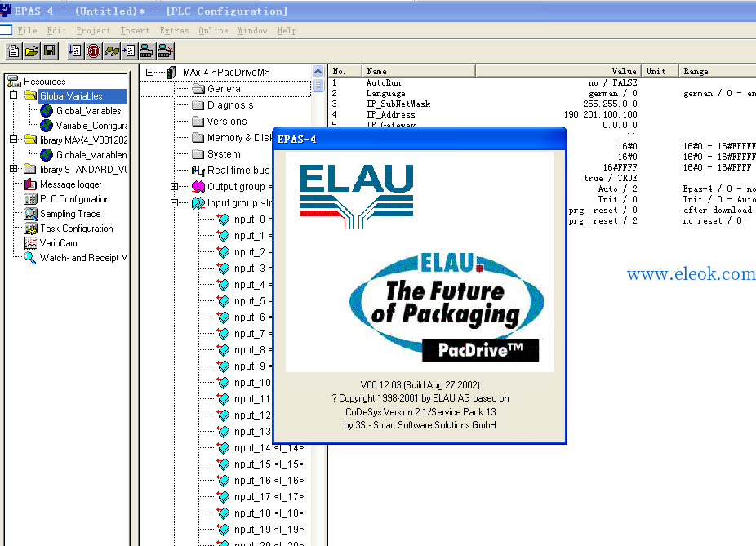Open the Edit menu
756x546 pixels.
56,30
